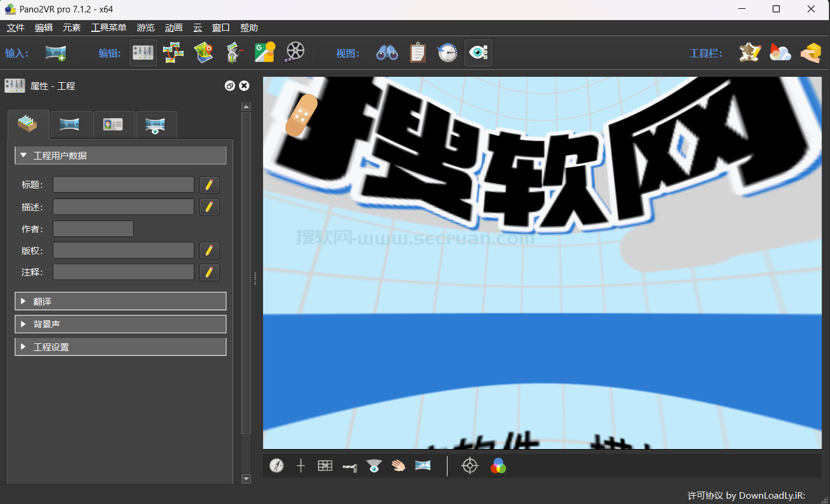
Task: Float the properties panel with undock button
Action: (230, 86)
